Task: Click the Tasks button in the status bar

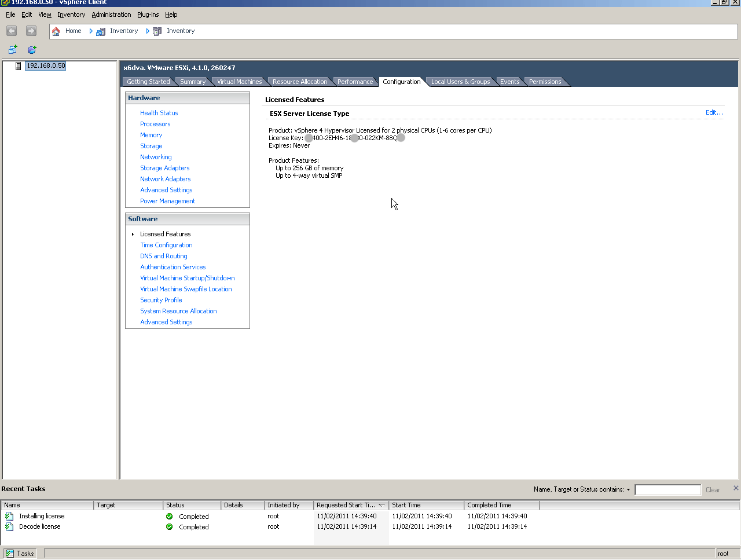Action: tap(20, 554)
